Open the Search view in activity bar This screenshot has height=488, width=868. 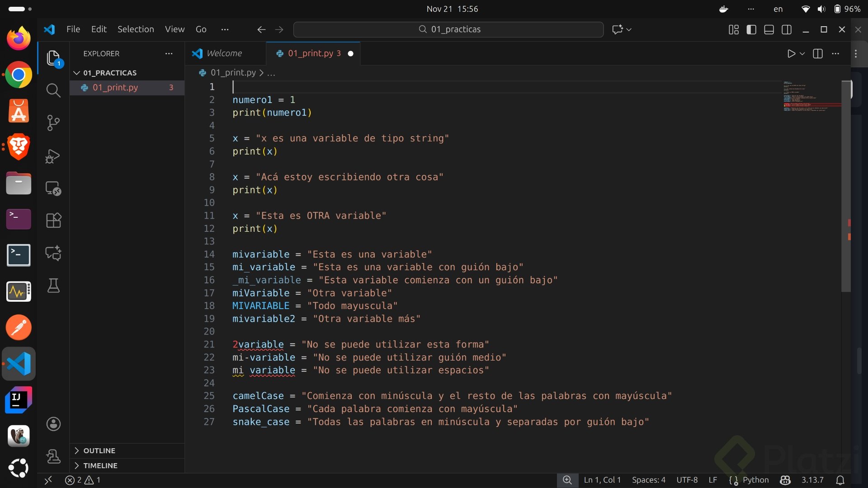[53, 90]
